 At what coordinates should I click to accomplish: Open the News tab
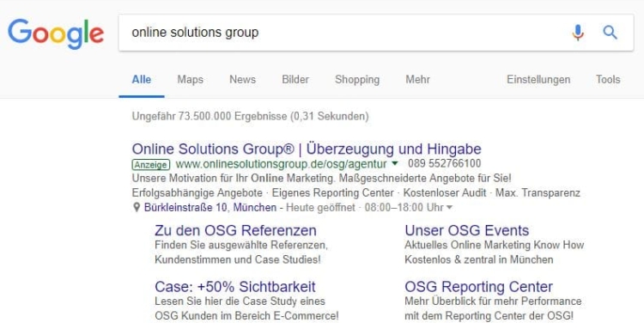(242, 80)
